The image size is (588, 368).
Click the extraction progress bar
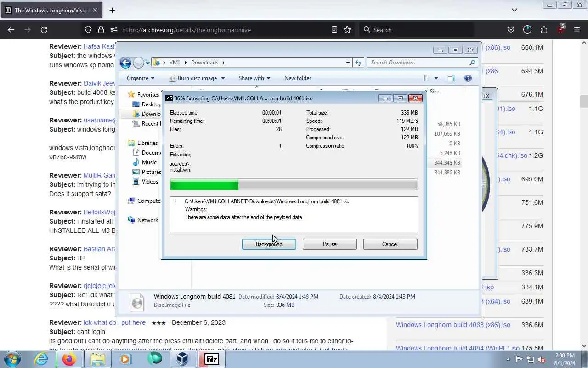pos(294,185)
